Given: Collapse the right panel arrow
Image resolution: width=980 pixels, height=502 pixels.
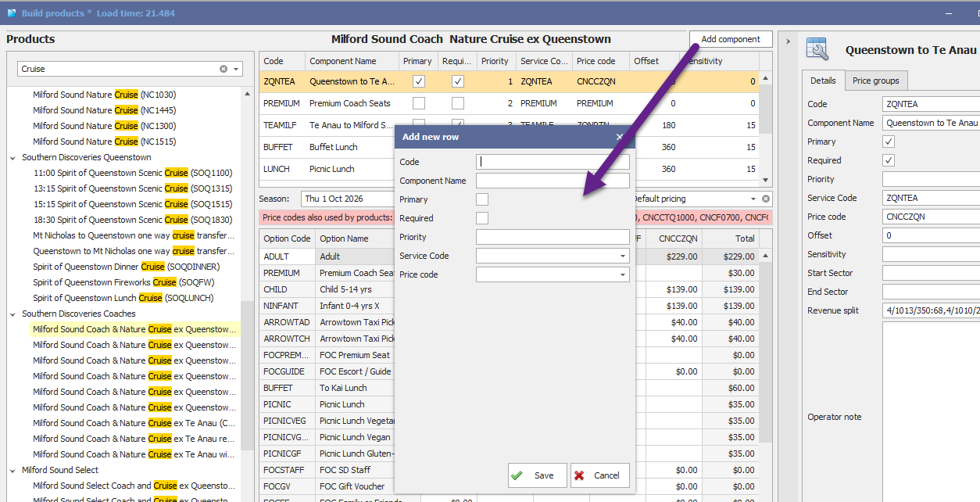Looking at the screenshot, I should tap(788, 41).
